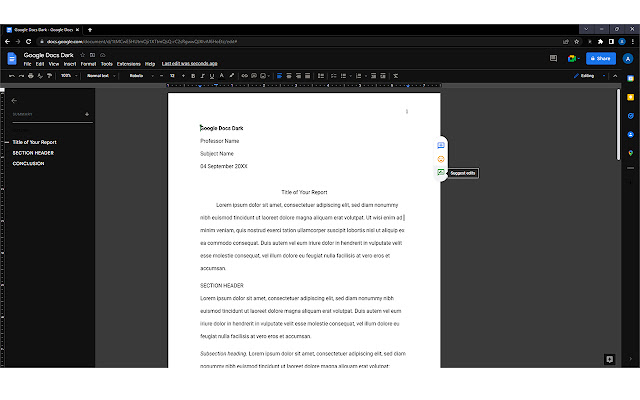
Task: Go to 'CONCLUSION' outline entry
Action: (28, 164)
